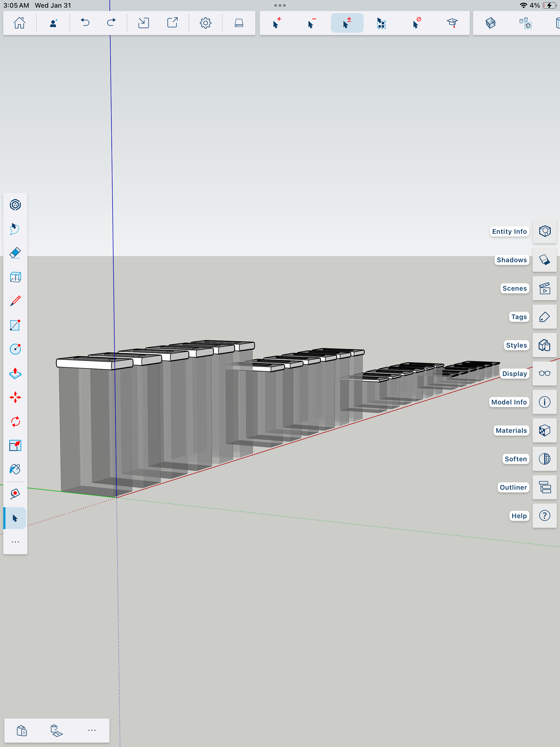The image size is (560, 747).
Task: Activate the Push/Pull tool
Action: [15, 373]
